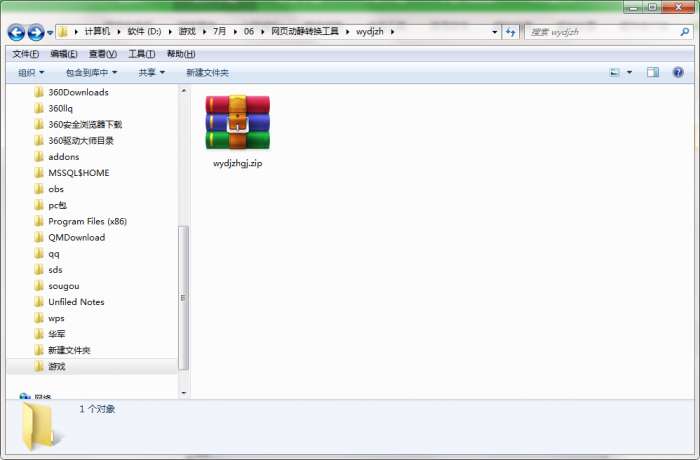Click navigation pane scroll up arrow
The height and width of the screenshot is (460, 700).
[183, 91]
